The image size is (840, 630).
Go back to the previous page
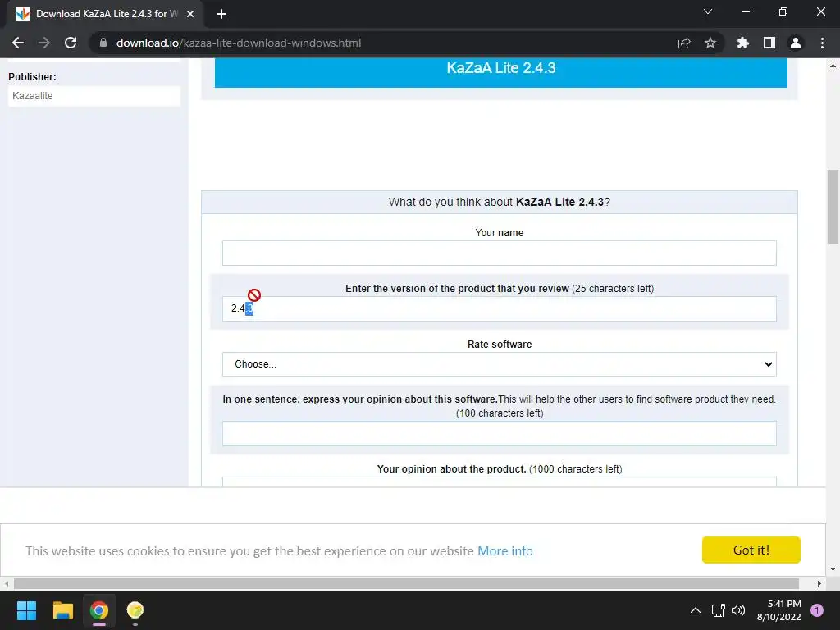click(18, 43)
